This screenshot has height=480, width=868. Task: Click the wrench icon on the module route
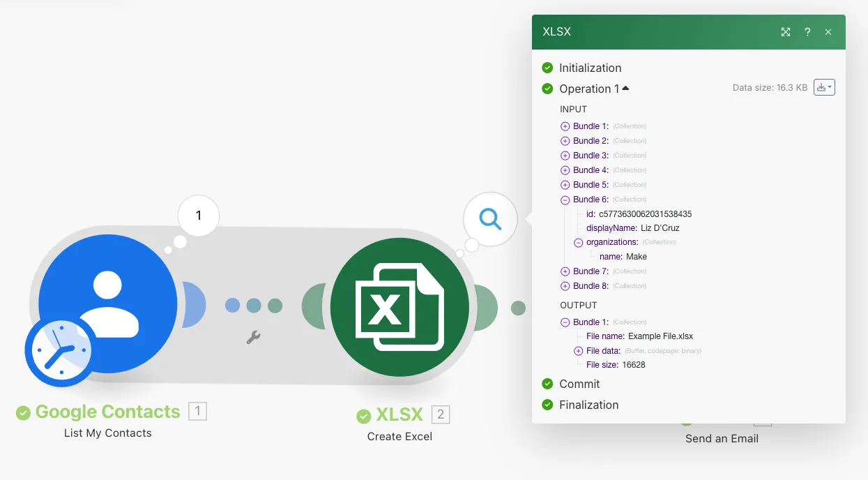point(253,338)
